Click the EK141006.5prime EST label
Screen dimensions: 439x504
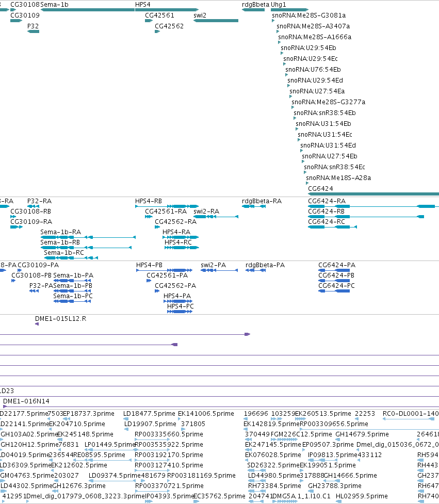[206, 414]
